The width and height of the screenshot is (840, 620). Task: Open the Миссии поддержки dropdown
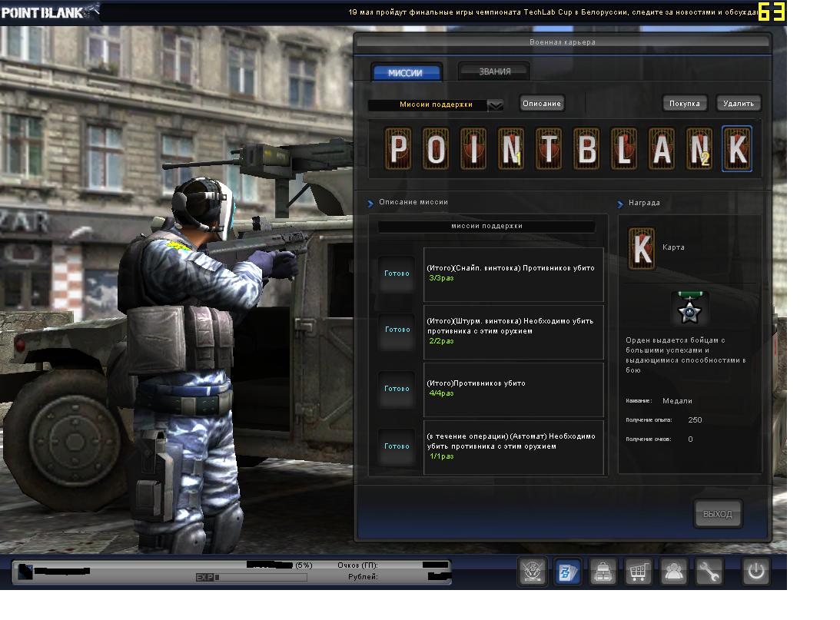click(436, 104)
